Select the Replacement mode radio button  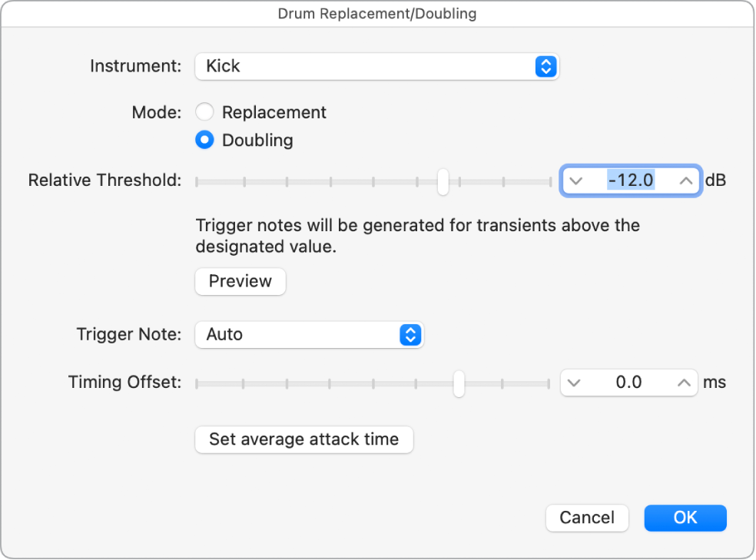click(x=204, y=112)
